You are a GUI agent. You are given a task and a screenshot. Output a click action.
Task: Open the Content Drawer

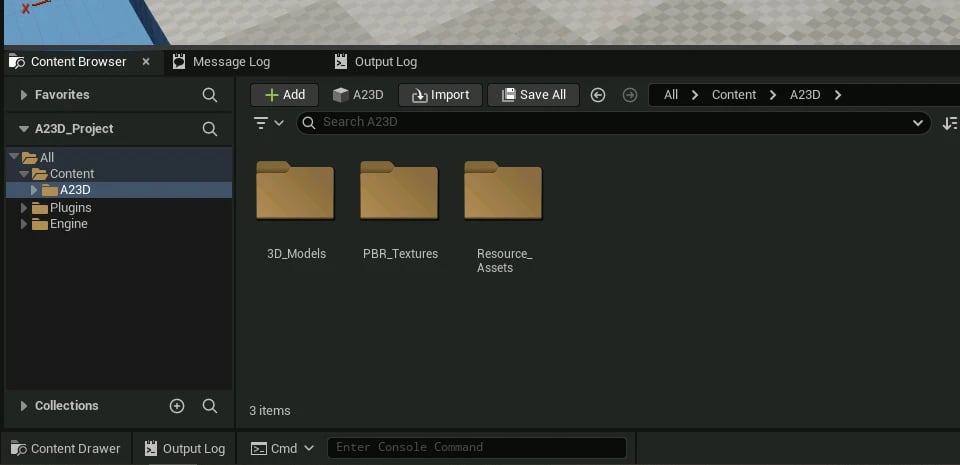66,448
